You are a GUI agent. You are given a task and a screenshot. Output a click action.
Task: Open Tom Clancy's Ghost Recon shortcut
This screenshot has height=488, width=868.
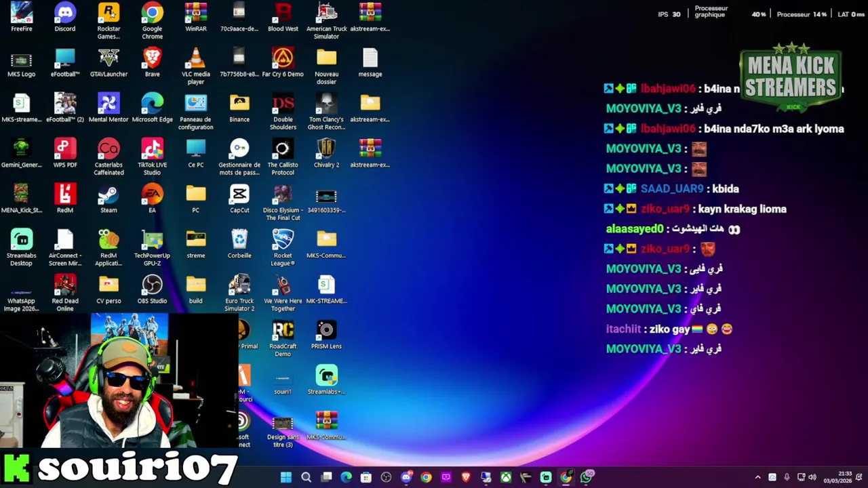[326, 112]
